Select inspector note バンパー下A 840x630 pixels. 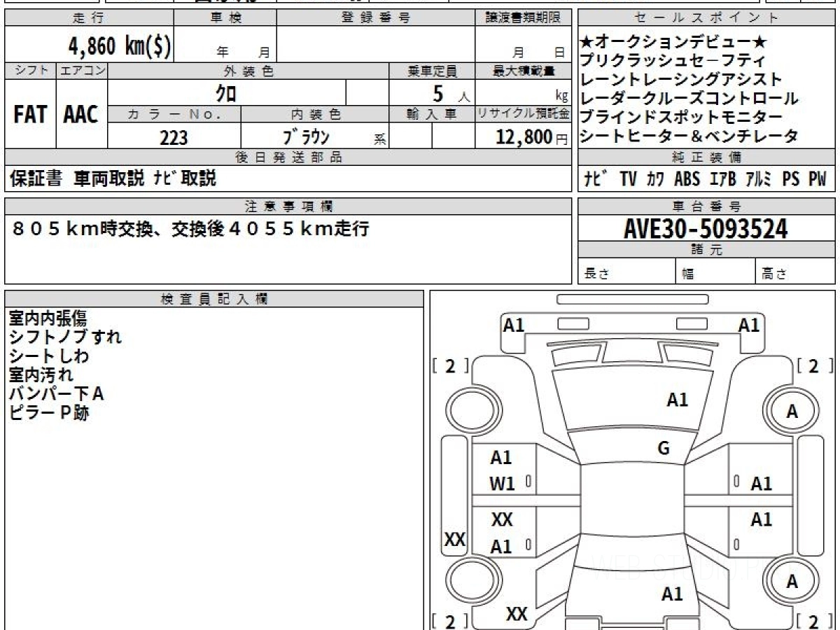(x=57, y=394)
